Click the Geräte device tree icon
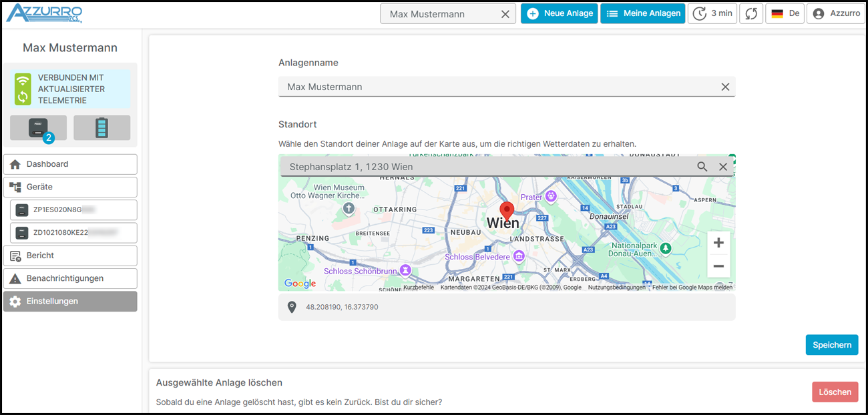 (15, 187)
